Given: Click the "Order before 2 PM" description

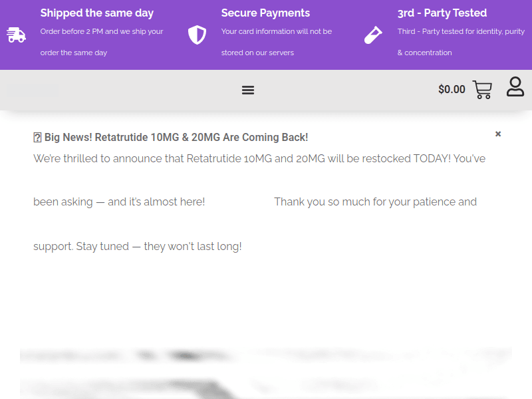Looking at the screenshot, I should pos(102,31).
